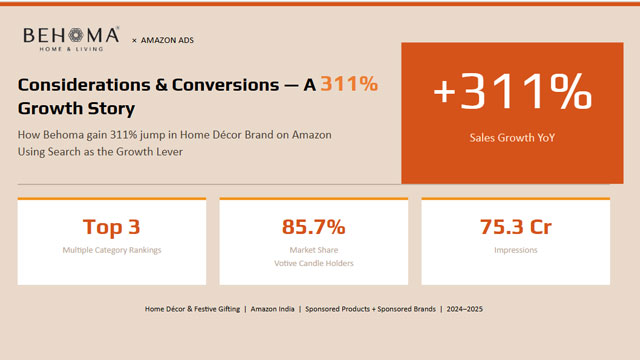Click the Votive Candle Holders text
The image size is (640, 360).
(x=314, y=263)
